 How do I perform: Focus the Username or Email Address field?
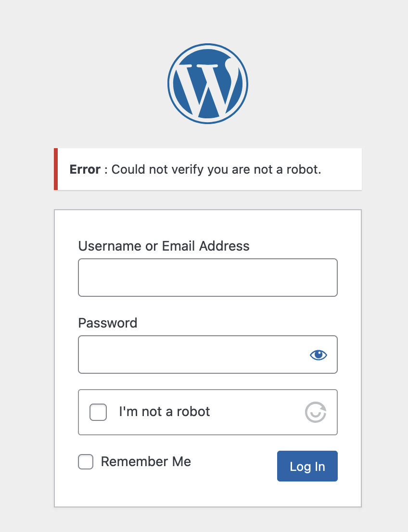(207, 278)
